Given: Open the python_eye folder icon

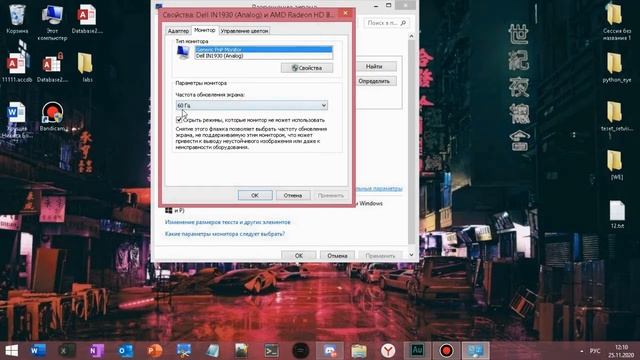Looking at the screenshot, I should [616, 67].
